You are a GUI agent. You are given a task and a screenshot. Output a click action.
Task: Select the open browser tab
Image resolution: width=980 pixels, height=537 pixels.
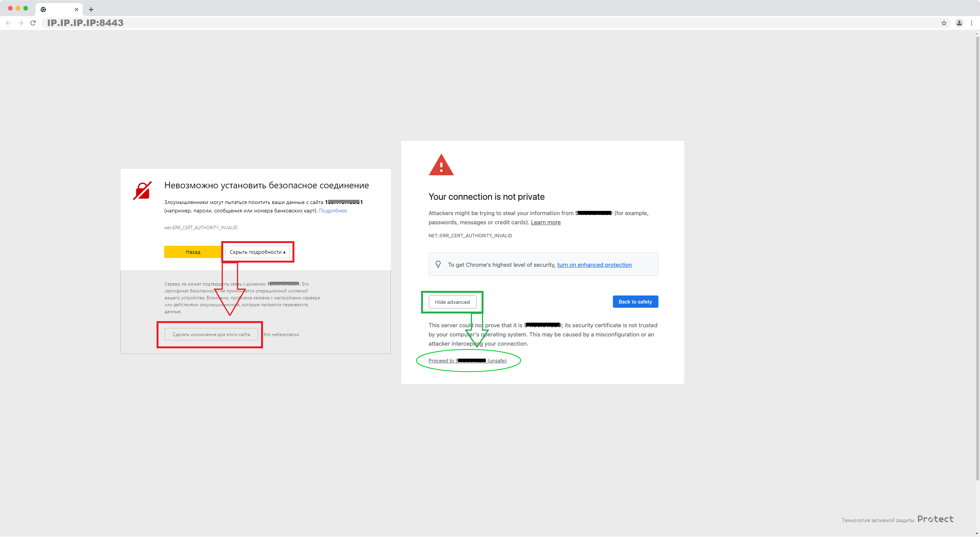point(59,10)
